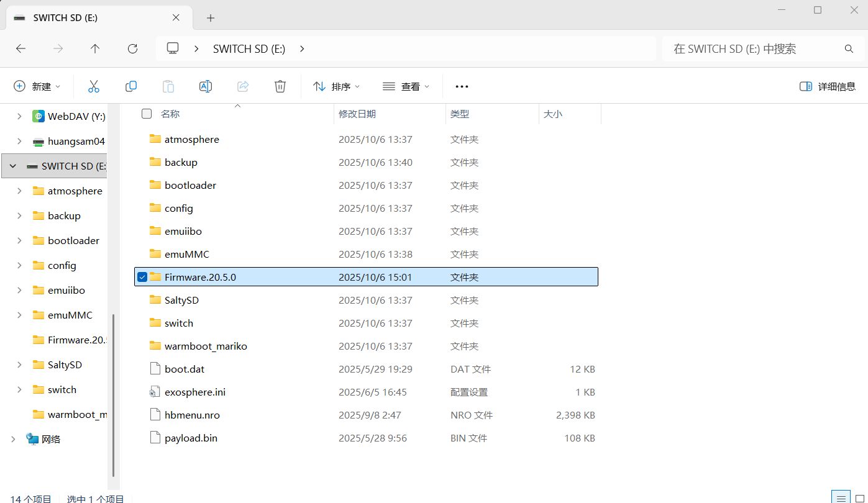The image size is (868, 503).
Task: Add a new tab with plus button
Action: point(211,18)
